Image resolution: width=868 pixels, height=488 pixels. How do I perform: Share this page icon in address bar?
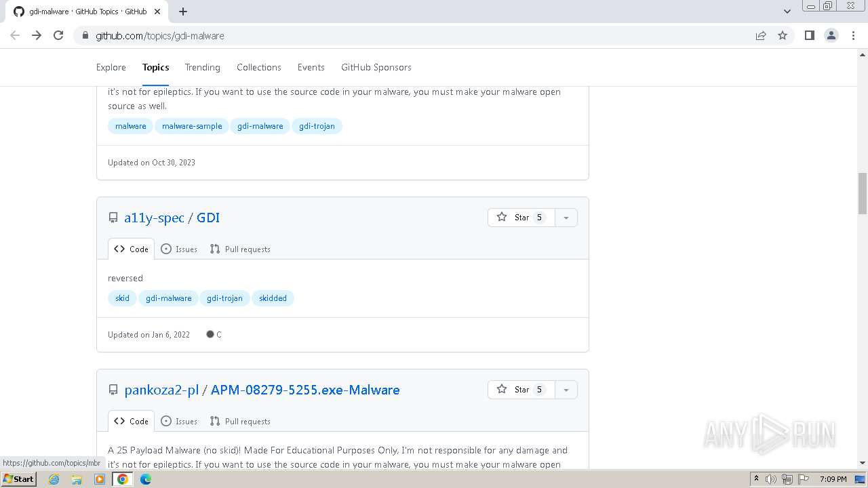click(761, 35)
